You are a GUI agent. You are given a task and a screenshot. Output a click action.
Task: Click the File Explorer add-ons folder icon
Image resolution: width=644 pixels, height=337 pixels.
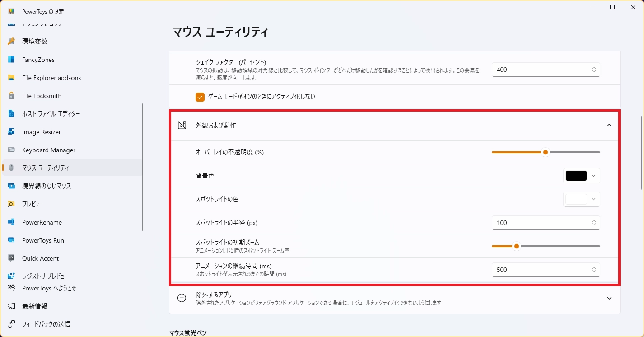pyautogui.click(x=12, y=78)
